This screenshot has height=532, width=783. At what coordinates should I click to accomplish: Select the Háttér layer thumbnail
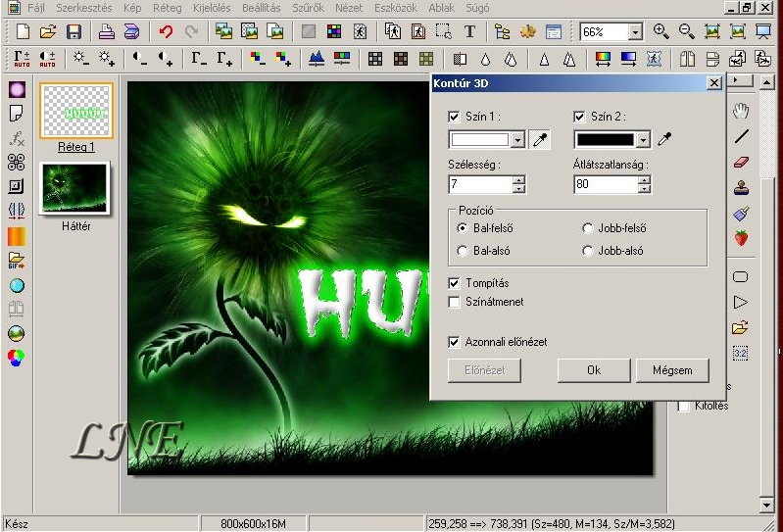click(x=74, y=189)
